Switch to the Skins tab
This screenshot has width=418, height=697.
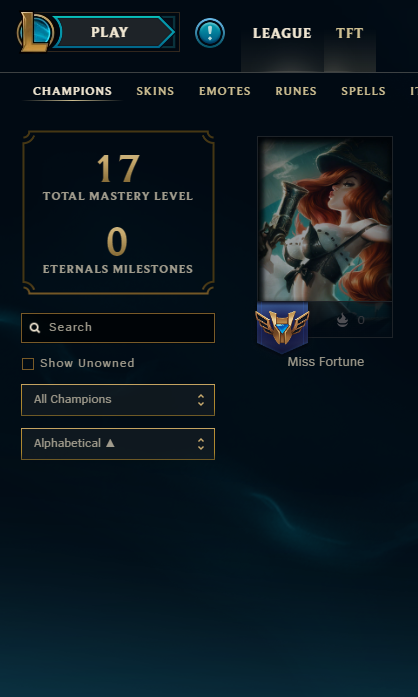(x=155, y=91)
